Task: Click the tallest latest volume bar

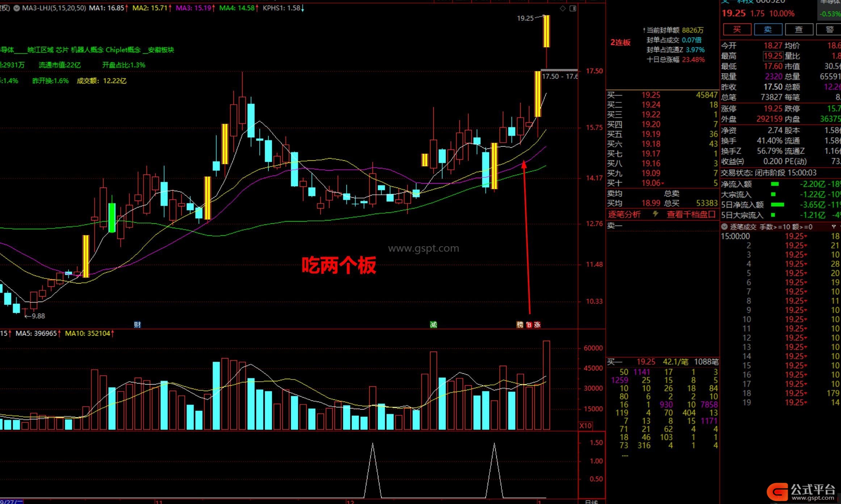Action: (546, 385)
